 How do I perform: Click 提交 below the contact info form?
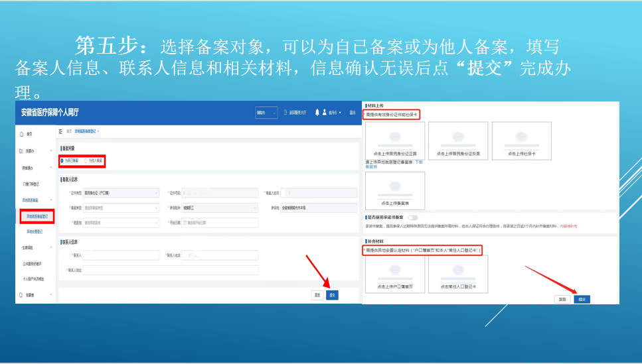point(332,295)
